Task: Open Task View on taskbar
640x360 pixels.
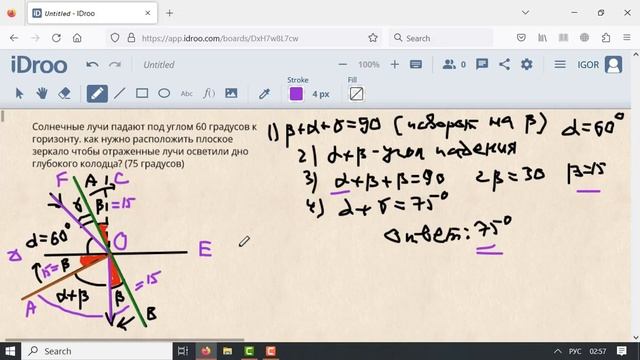Action: pyautogui.click(x=183, y=351)
